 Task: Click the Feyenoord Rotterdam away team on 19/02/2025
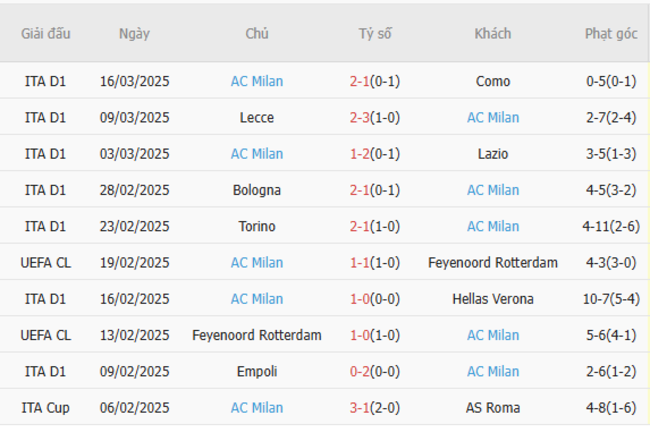(x=492, y=263)
